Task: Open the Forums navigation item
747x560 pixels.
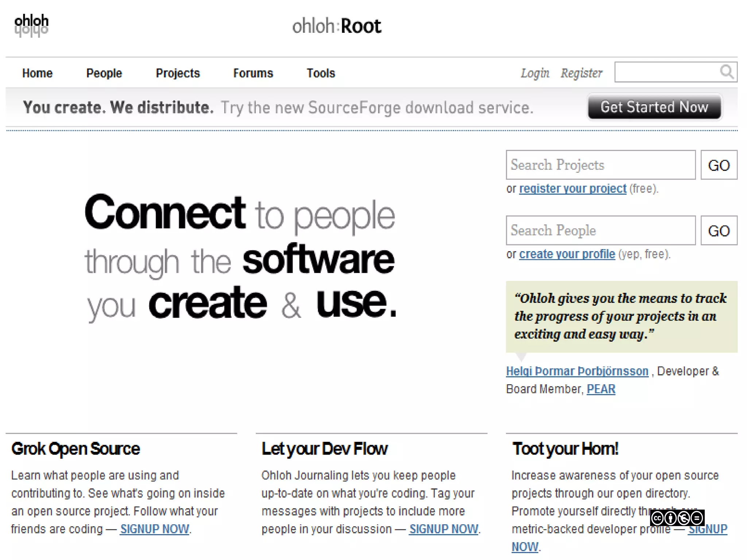Action: (x=253, y=73)
